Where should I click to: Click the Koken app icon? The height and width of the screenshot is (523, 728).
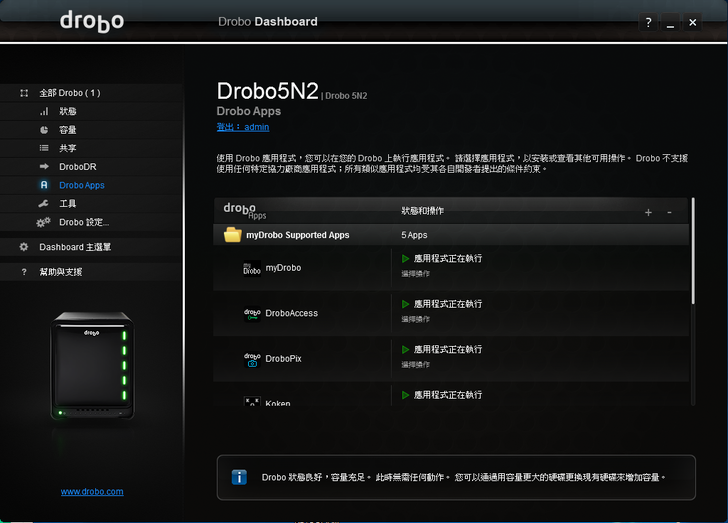[252, 401]
